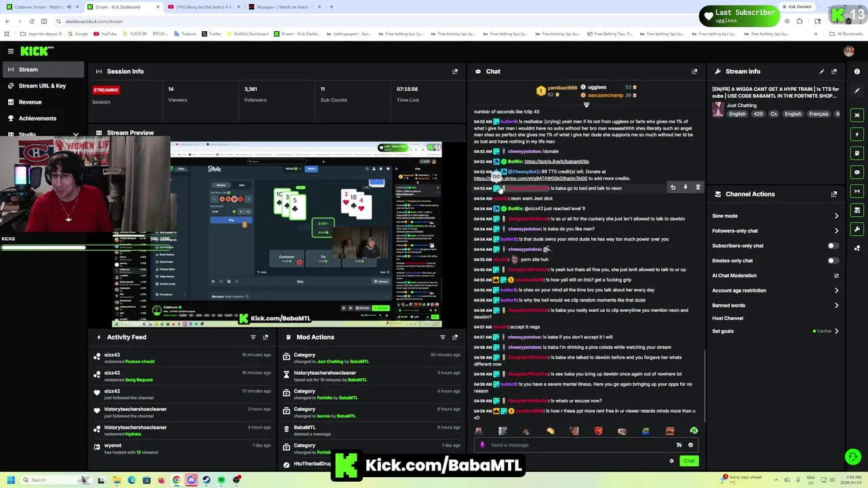Expand Set goals options
Viewport: 868px width, 488px height.
coord(836,331)
